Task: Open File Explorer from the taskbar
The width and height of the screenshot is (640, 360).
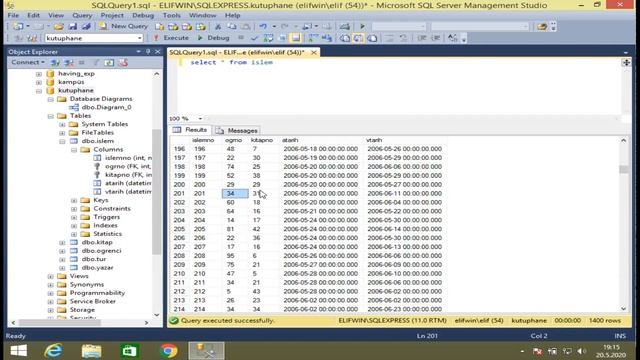Action: (x=91, y=351)
